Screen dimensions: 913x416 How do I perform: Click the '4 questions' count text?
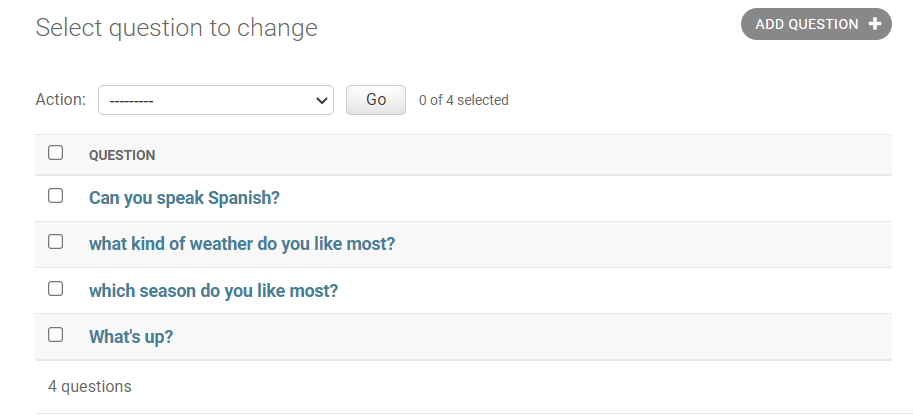tap(90, 386)
